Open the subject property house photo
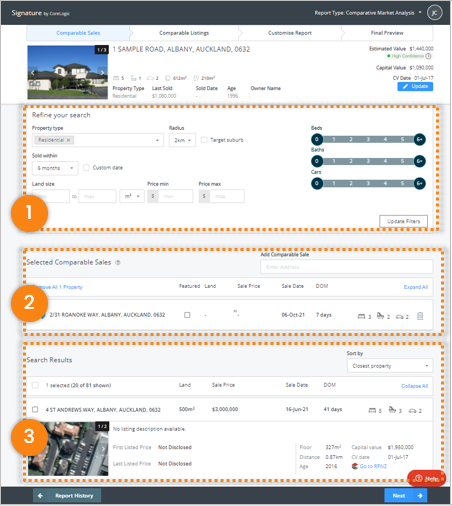This screenshot has height=506, width=452. click(68, 72)
